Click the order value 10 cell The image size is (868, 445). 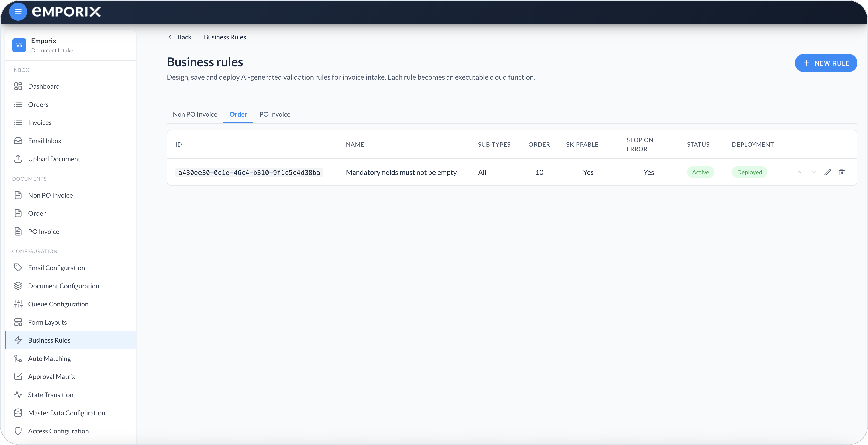(x=539, y=172)
